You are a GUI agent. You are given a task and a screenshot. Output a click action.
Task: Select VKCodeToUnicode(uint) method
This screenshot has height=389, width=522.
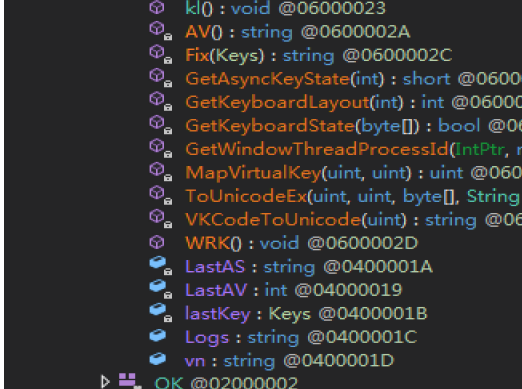pyautogui.click(x=353, y=220)
